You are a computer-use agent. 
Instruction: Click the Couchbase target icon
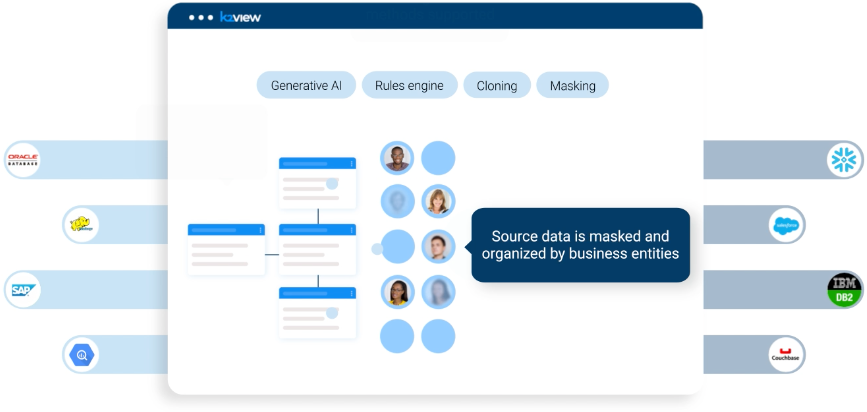pyautogui.click(x=786, y=354)
